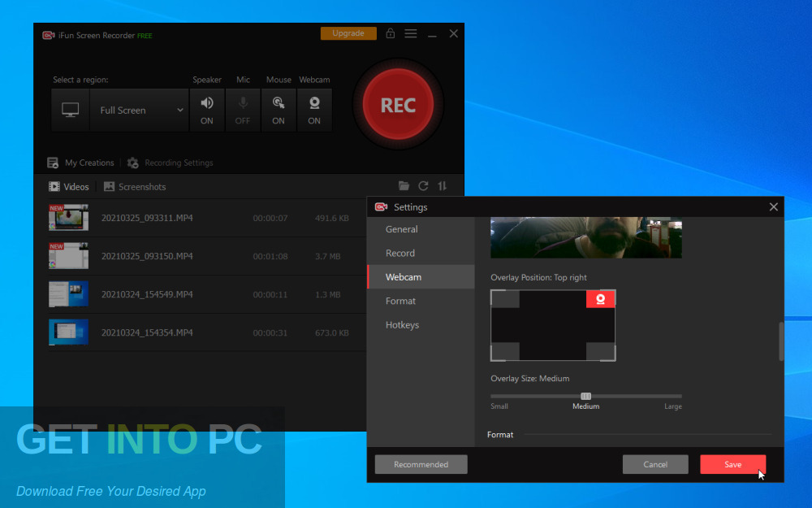Open General settings category
This screenshot has height=508, width=812.
[x=421, y=229]
